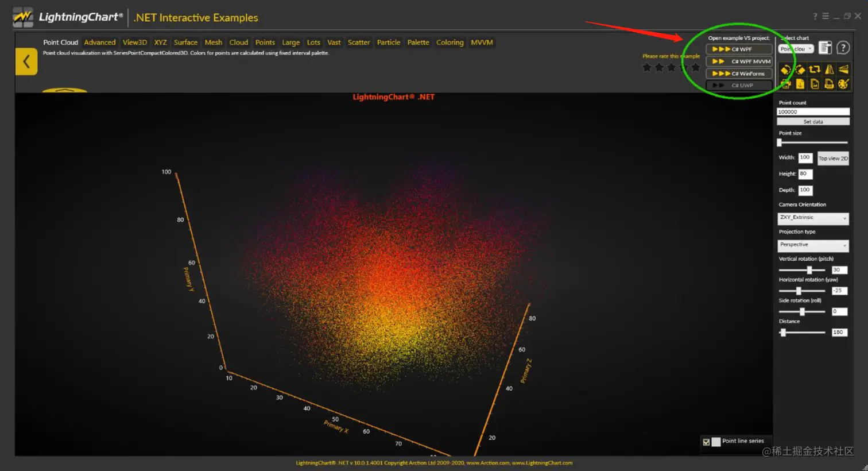The height and width of the screenshot is (471, 868).
Task: Switch to the Points tab
Action: pyautogui.click(x=265, y=43)
